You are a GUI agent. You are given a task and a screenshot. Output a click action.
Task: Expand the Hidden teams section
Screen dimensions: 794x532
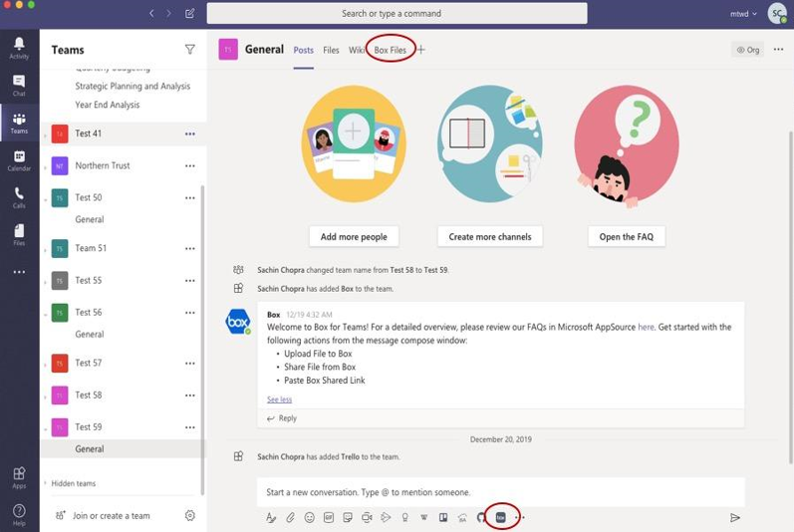point(72,483)
